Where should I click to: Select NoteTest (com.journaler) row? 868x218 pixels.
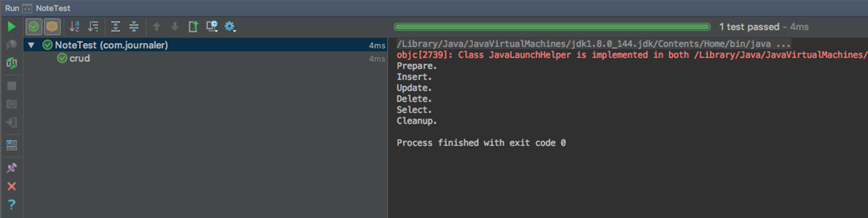[x=205, y=45]
